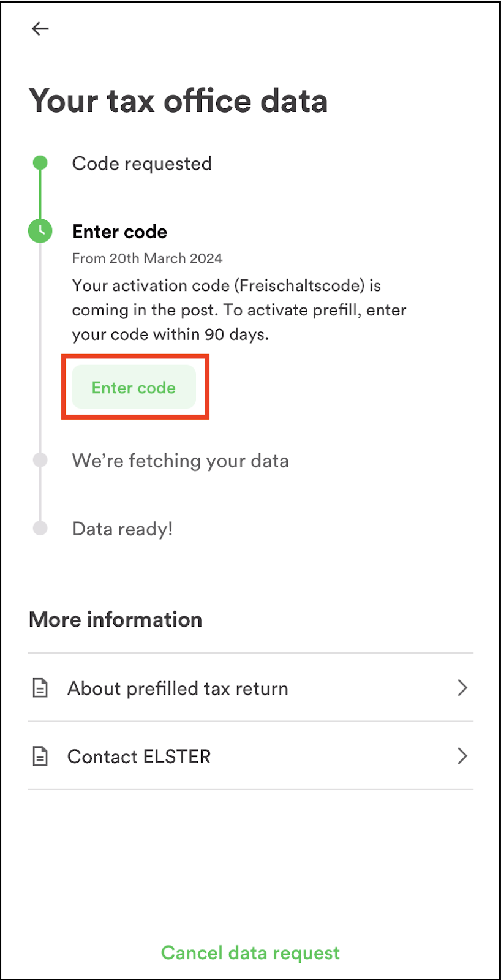Expand Contact ELSTER chevron arrow
The height and width of the screenshot is (980, 501).
click(x=462, y=756)
